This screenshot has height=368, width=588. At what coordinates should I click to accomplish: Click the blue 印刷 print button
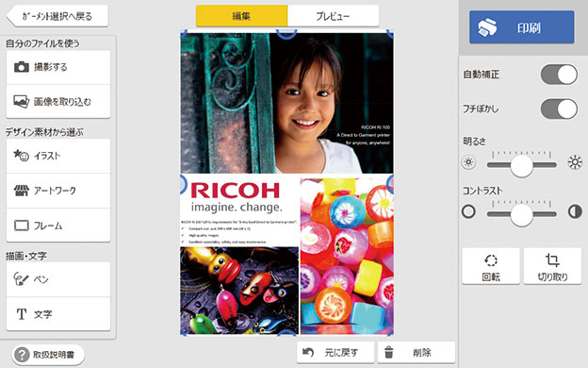[522, 27]
